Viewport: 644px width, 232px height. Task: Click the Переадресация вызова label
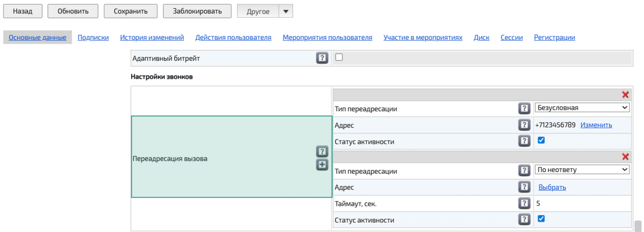pos(170,158)
